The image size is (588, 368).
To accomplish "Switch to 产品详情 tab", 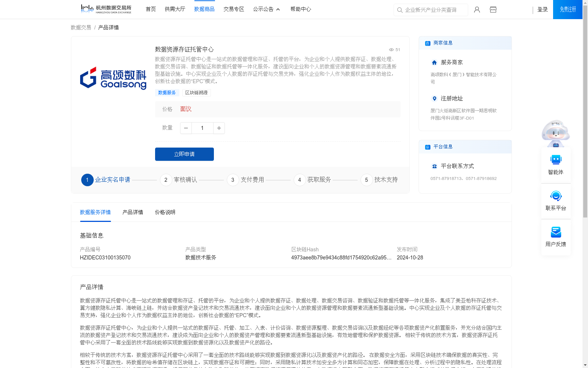I will tap(133, 212).
